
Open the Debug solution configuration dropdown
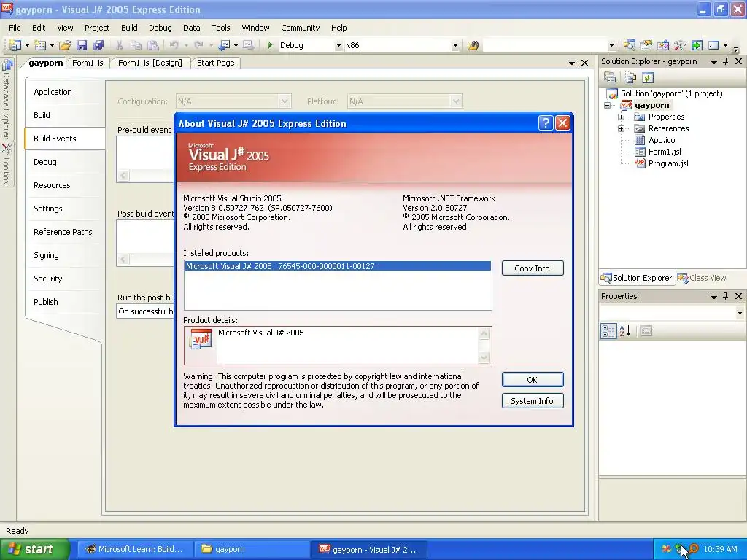(338, 45)
